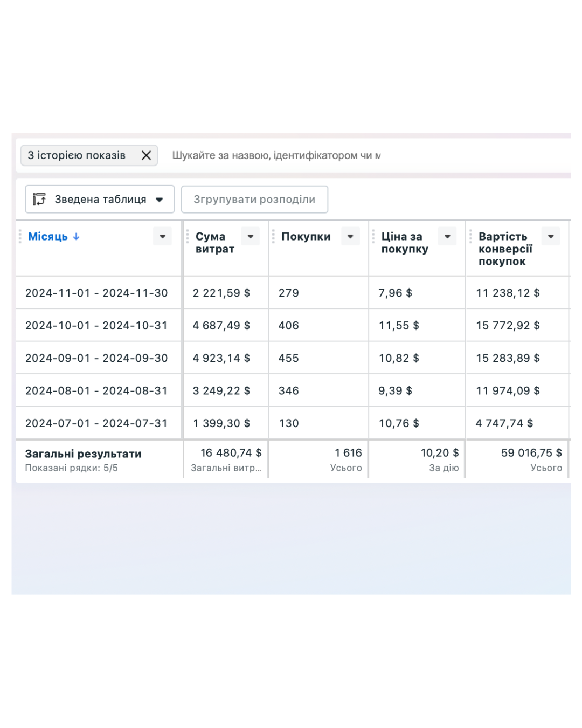Open the 'Місяць' column options dropdown
The height and width of the screenshot is (728, 582).
click(x=162, y=236)
